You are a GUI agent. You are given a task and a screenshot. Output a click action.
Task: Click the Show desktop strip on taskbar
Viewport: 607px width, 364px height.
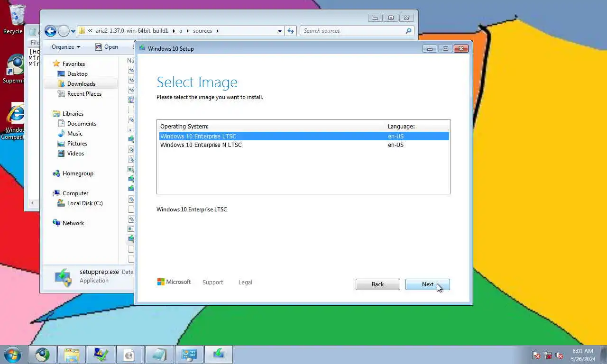coord(604,355)
